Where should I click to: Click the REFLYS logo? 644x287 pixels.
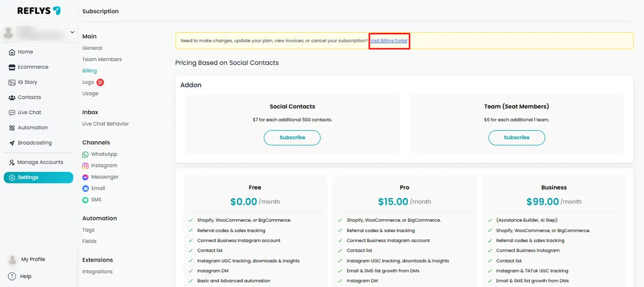[x=39, y=11]
